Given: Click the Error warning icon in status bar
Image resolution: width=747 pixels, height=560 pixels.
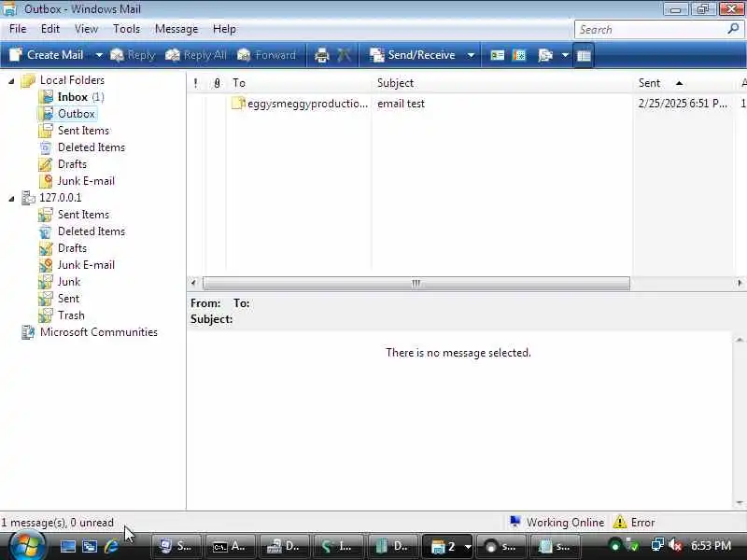Looking at the screenshot, I should coord(620,523).
